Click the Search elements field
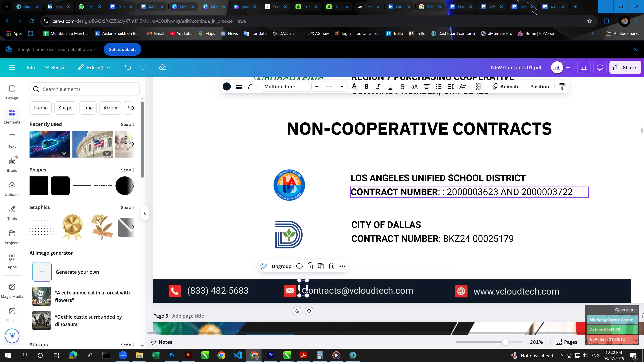 (x=85, y=89)
